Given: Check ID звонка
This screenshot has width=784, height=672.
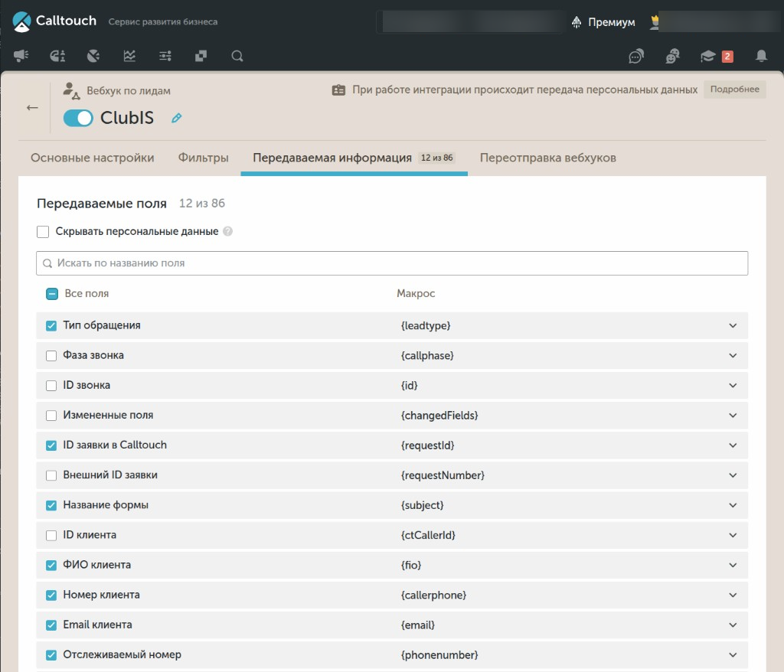Looking at the screenshot, I should click(x=51, y=386).
